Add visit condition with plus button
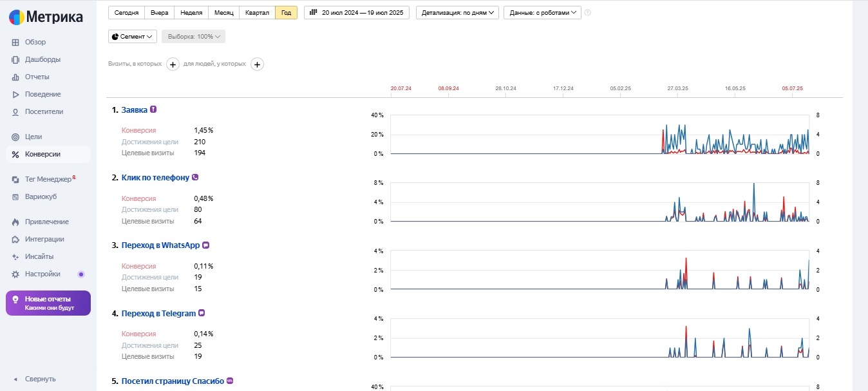The height and width of the screenshot is (391, 868). tap(173, 64)
